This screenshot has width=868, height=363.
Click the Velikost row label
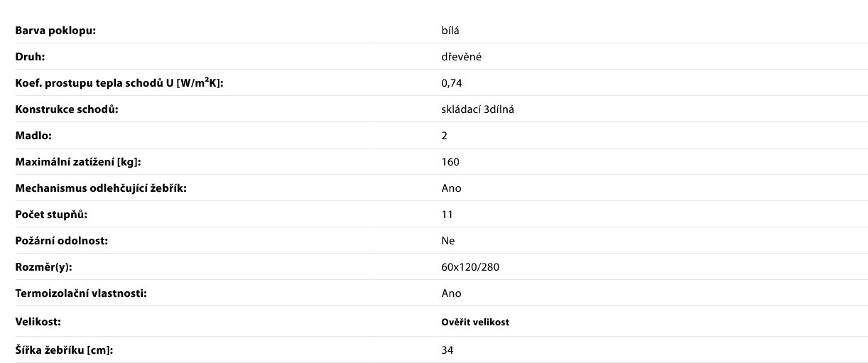tap(38, 322)
